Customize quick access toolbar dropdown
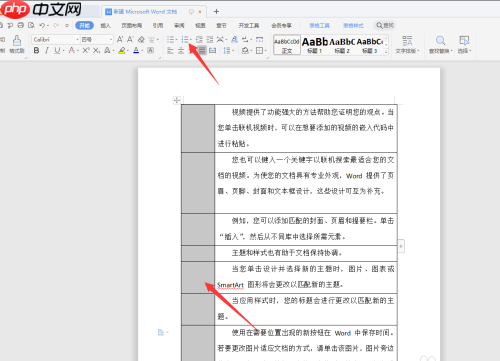Image resolution: width=500 pixels, height=361 pixels. (67, 25)
